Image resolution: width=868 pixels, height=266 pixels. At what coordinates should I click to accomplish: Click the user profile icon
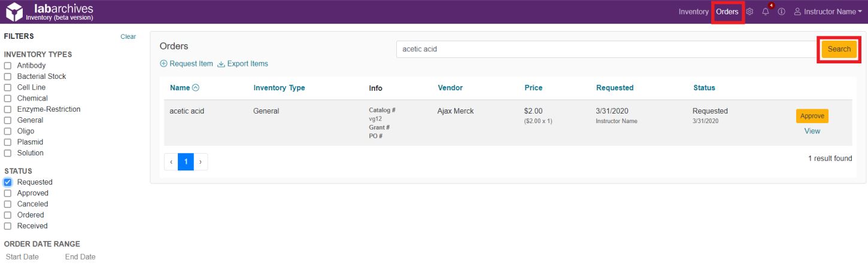(797, 12)
